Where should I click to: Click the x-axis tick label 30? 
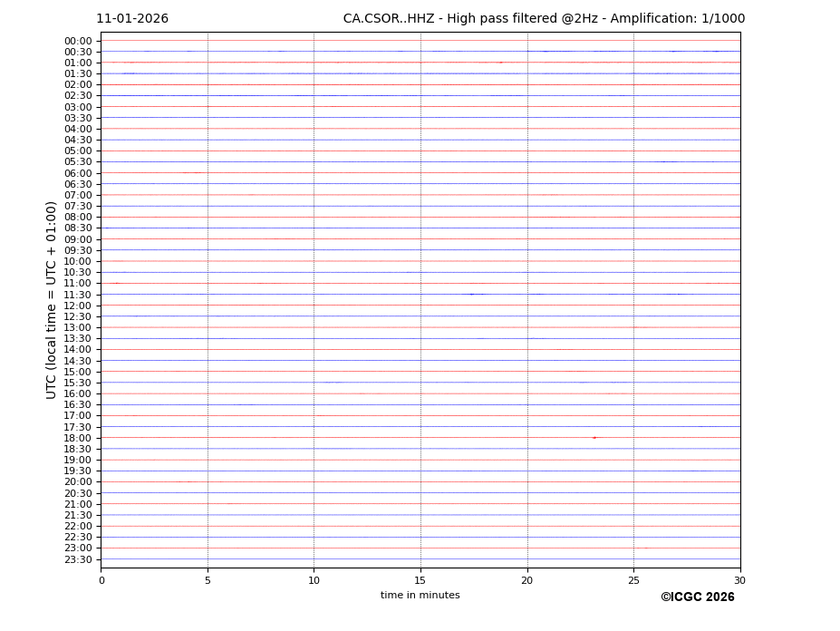[739, 580]
